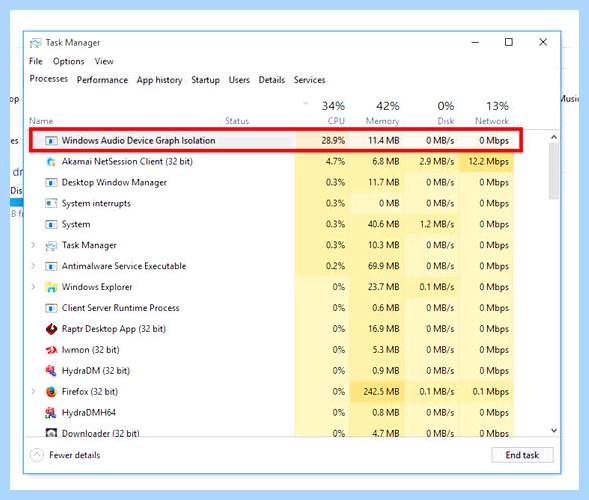Click the HydraDM (32 bit) icon
Viewport: 589px width, 500px height.
tap(51, 371)
